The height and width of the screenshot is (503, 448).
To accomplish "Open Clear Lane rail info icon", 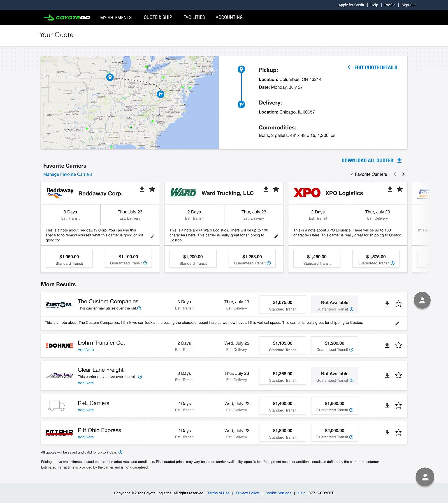I will [x=140, y=377].
